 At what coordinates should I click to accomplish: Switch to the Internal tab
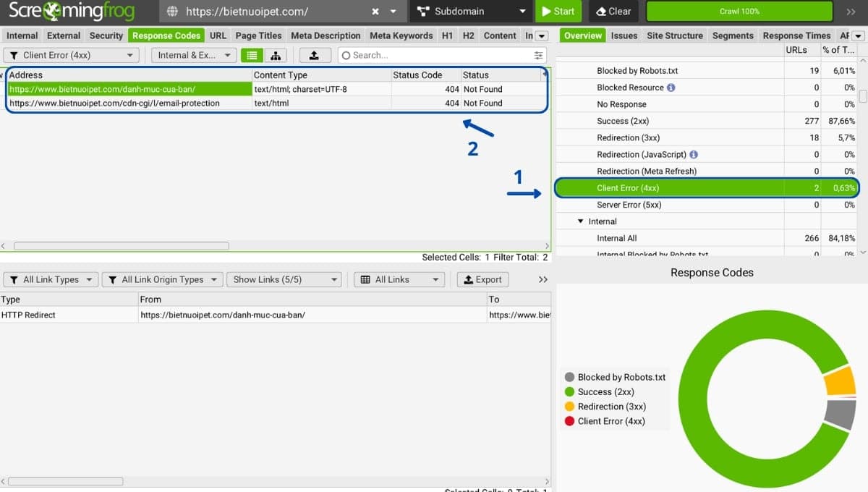(22, 35)
